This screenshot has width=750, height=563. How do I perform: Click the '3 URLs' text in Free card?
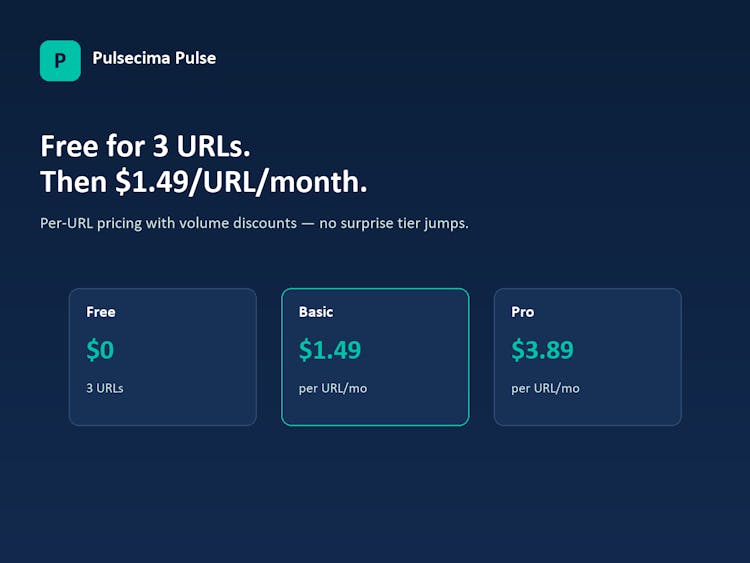pos(105,388)
